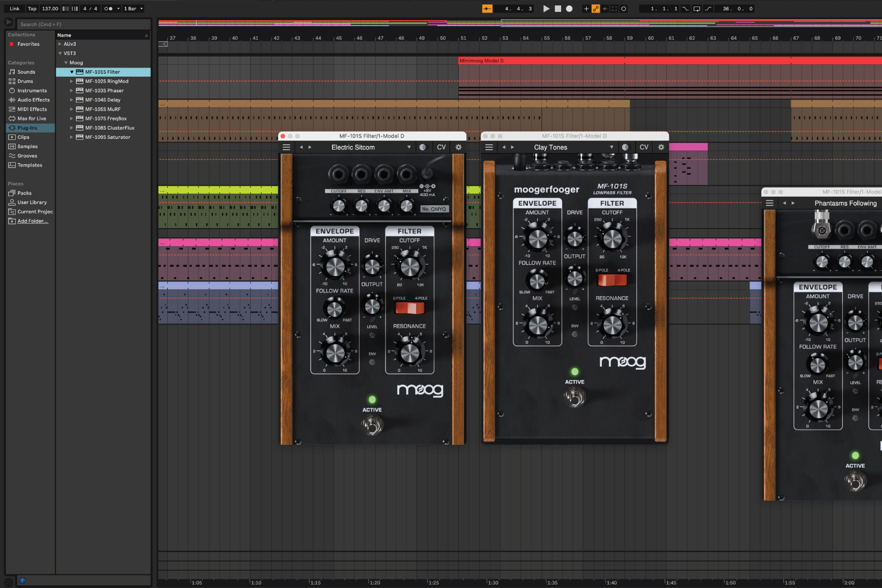The image size is (882, 588).
Task: Select the Audio Effects browser category
Action: pos(33,100)
